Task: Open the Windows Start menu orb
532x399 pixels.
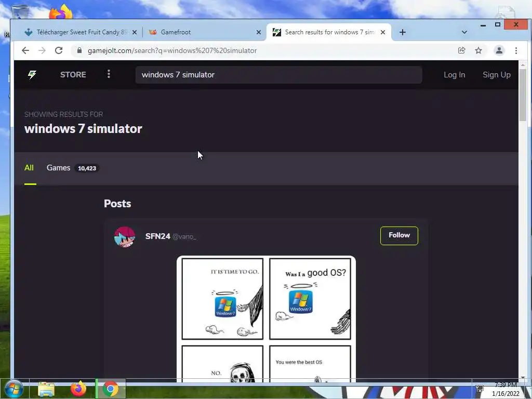Action: (14, 389)
